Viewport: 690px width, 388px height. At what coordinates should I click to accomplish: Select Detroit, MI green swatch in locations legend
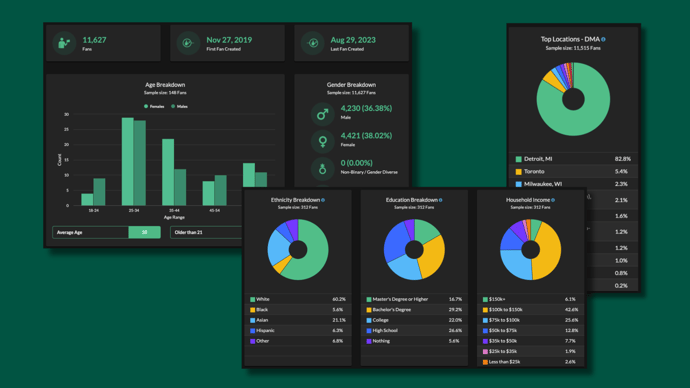(518, 159)
